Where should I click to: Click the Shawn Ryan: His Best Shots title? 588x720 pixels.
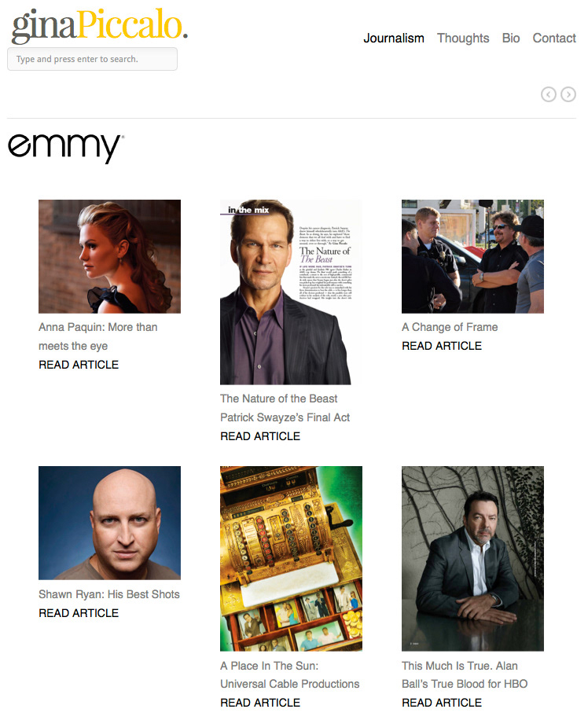tap(108, 594)
